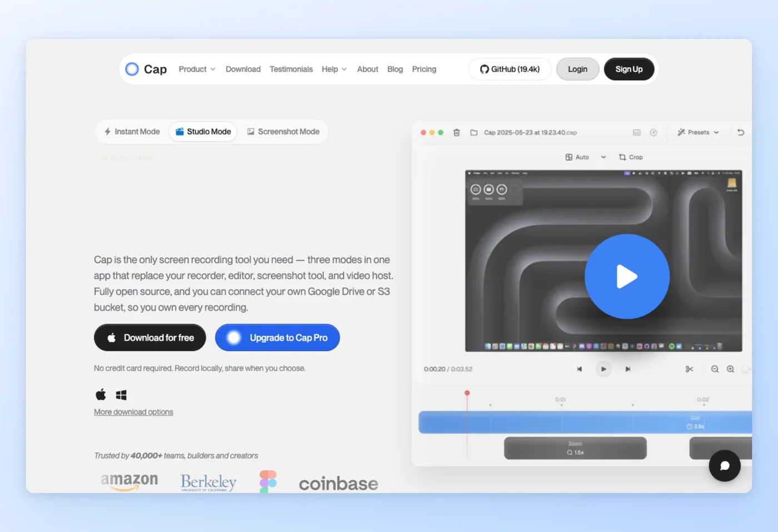The height and width of the screenshot is (532, 778).
Task: Go to the Download page
Action: (x=243, y=69)
